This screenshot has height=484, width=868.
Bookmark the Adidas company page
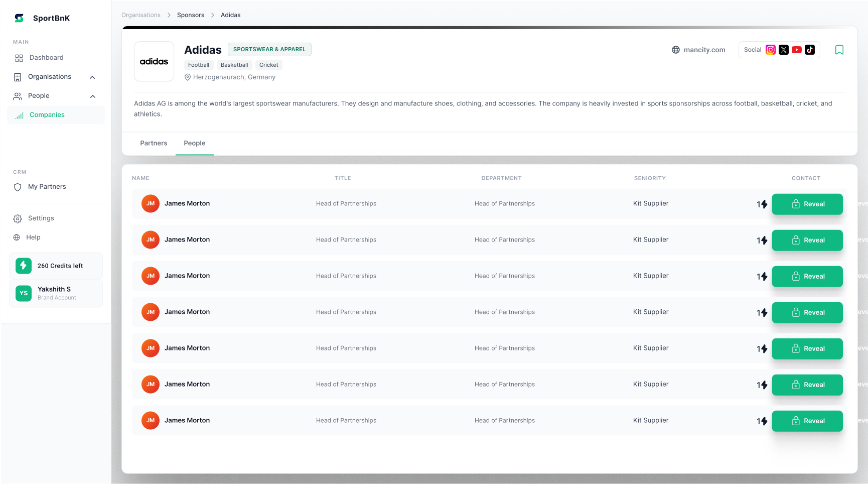point(839,50)
